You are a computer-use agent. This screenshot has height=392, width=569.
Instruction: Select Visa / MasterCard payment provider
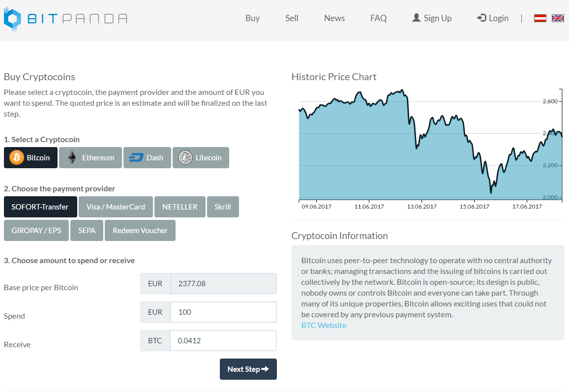(116, 207)
